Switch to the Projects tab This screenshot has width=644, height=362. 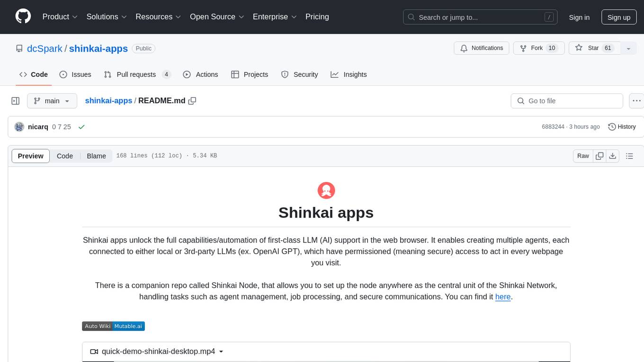[250, 74]
